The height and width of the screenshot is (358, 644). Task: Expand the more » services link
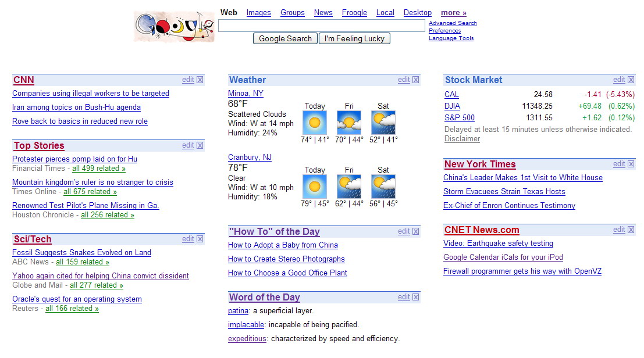point(454,13)
